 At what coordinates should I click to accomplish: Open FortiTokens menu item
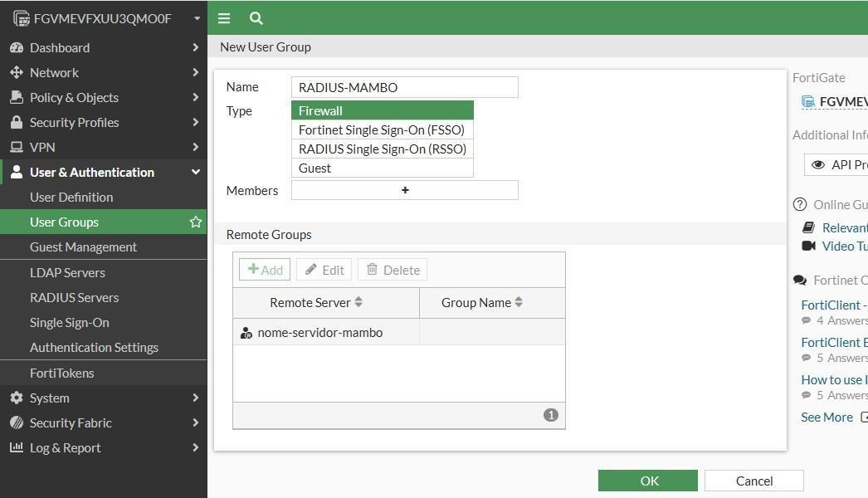[x=104, y=373]
